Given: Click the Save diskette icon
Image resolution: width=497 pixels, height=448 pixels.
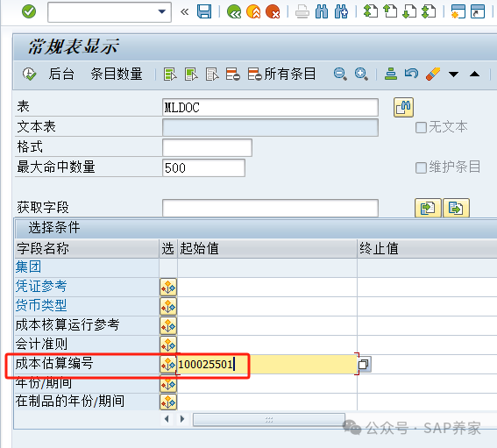Looking at the screenshot, I should [204, 11].
